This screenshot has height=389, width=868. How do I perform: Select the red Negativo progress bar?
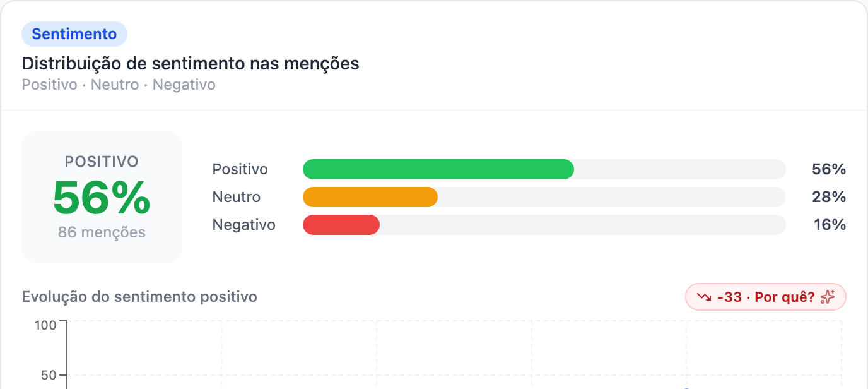341,225
